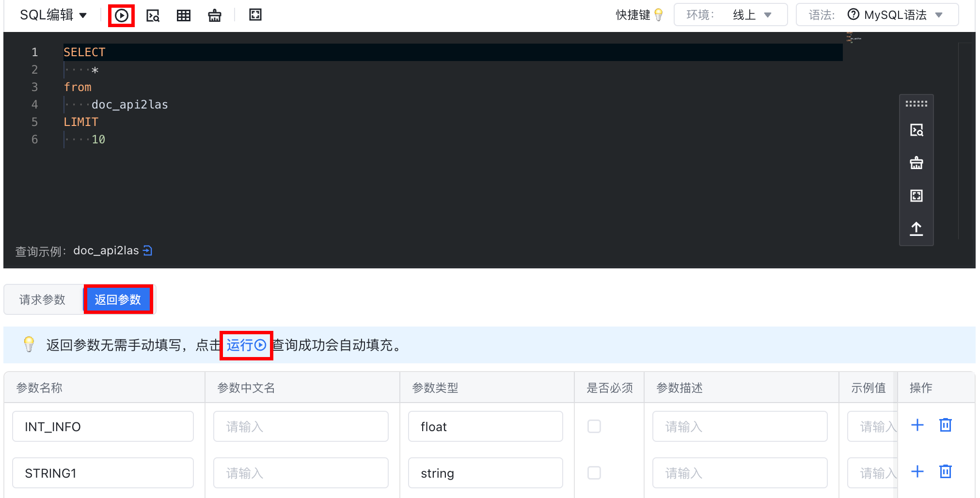Click MySQL syntax help question icon
The image size is (980, 498).
(x=853, y=15)
